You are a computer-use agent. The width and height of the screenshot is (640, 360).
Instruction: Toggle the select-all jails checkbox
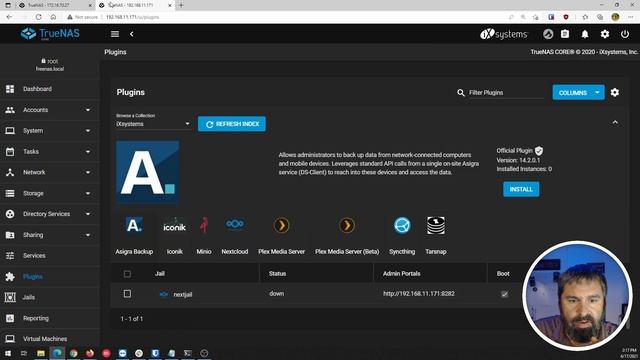[x=127, y=273]
